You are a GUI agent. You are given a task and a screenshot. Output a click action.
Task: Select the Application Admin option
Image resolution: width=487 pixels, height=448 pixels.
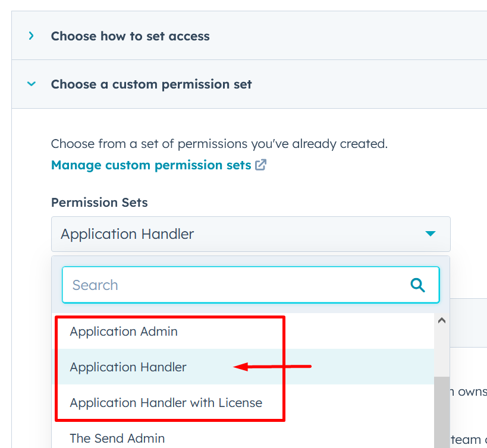point(124,332)
